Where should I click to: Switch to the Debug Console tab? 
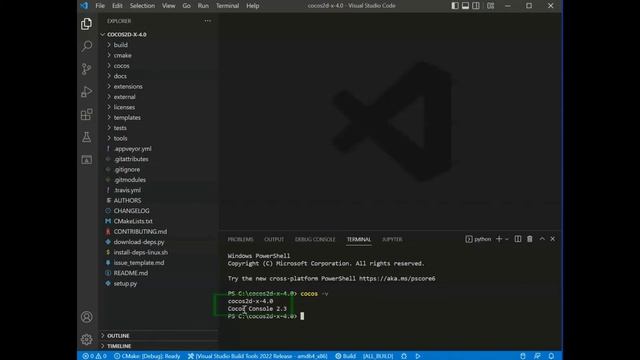[315, 239]
